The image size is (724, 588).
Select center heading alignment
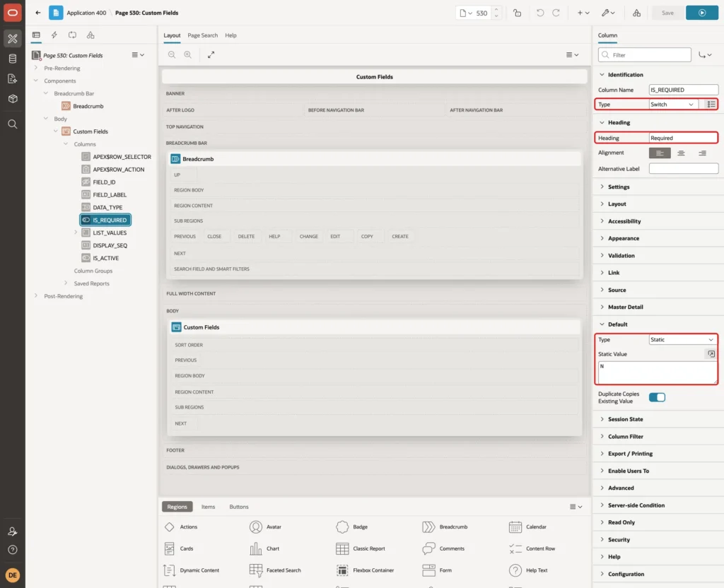click(x=681, y=153)
